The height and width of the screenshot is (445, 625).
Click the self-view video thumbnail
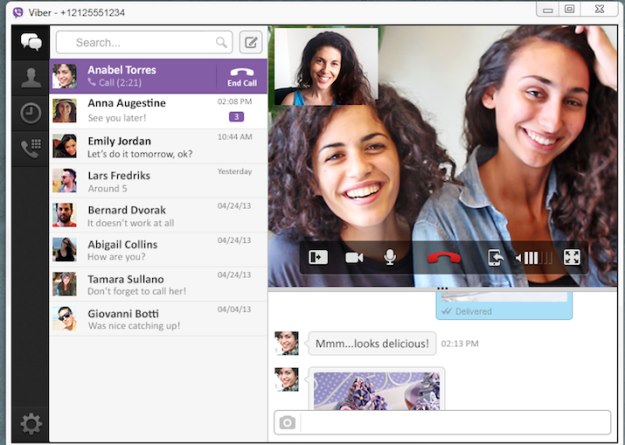326,66
